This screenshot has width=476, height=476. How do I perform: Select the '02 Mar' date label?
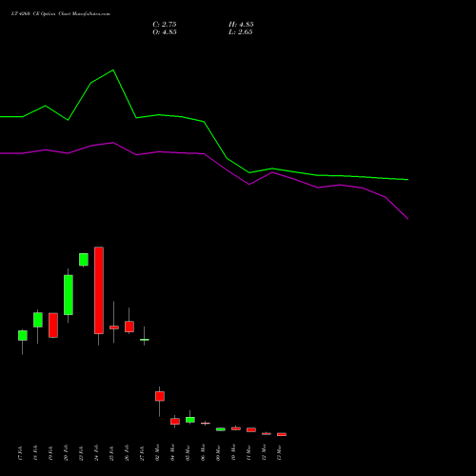coord(157,453)
